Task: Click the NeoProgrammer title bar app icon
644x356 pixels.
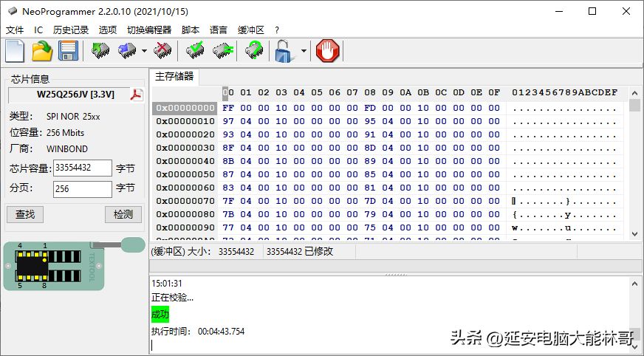Action: coord(13,11)
